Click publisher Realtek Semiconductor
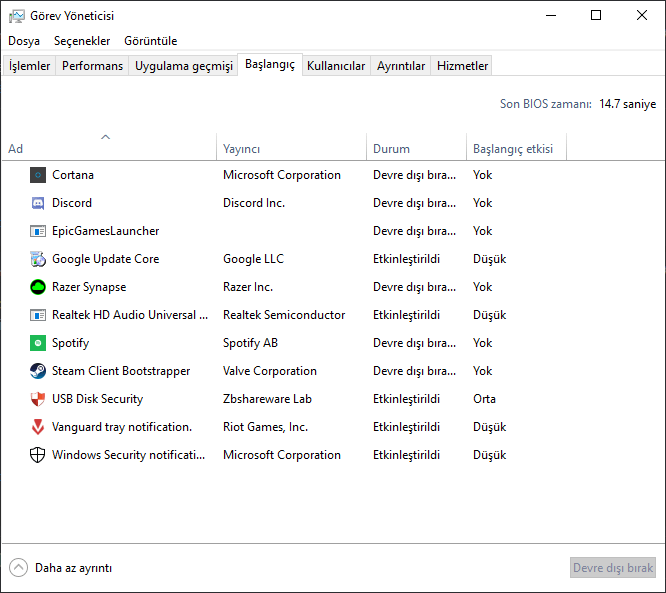The width and height of the screenshot is (666, 593). point(284,315)
